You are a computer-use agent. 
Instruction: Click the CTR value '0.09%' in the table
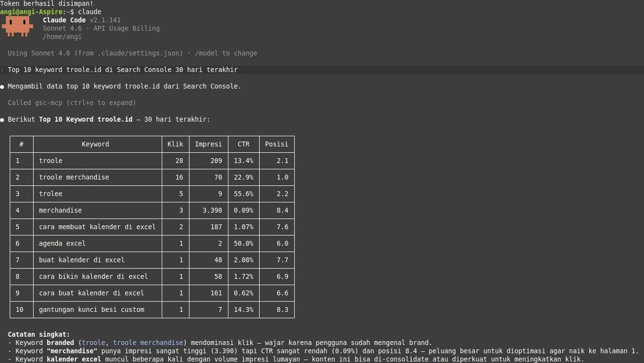pyautogui.click(x=244, y=211)
